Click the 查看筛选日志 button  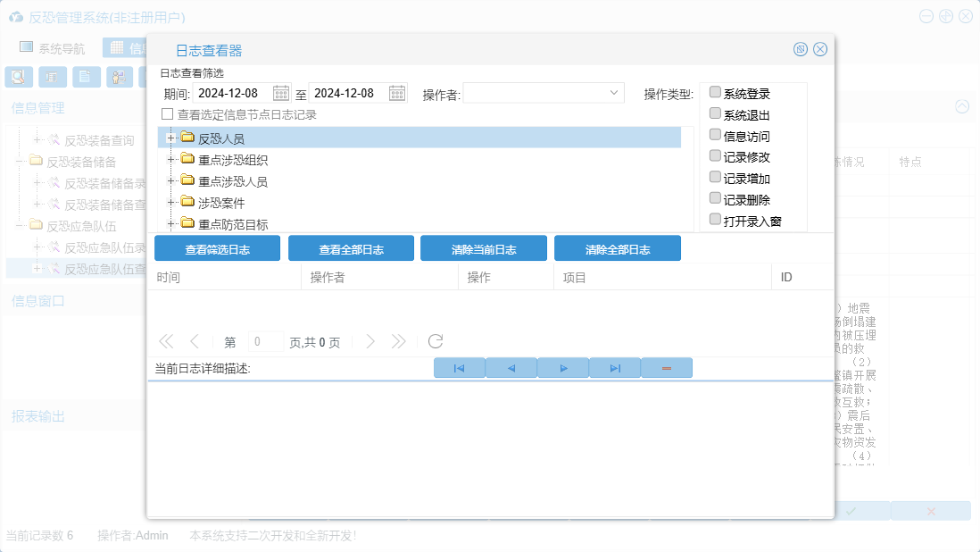[217, 249]
